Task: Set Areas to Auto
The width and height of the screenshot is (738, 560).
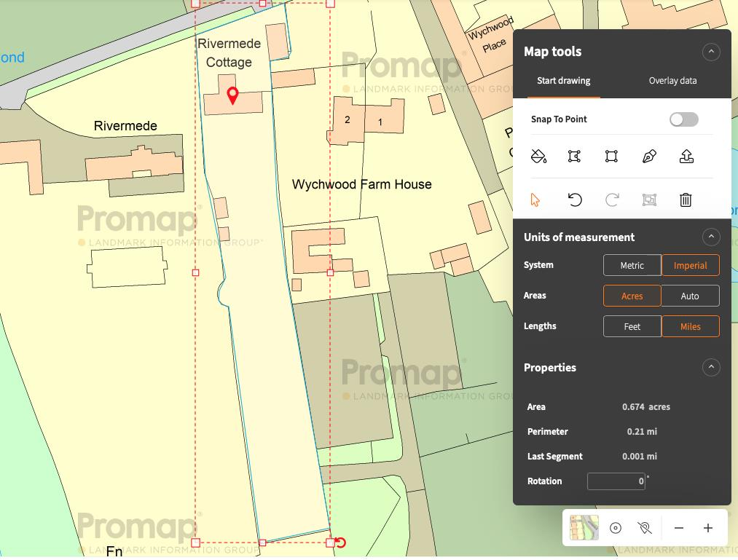Action: (690, 296)
